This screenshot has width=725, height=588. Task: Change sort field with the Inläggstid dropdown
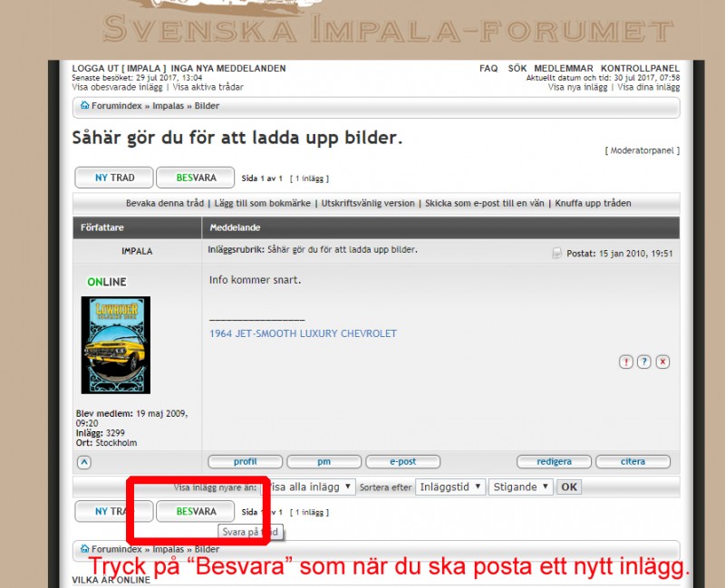point(451,487)
